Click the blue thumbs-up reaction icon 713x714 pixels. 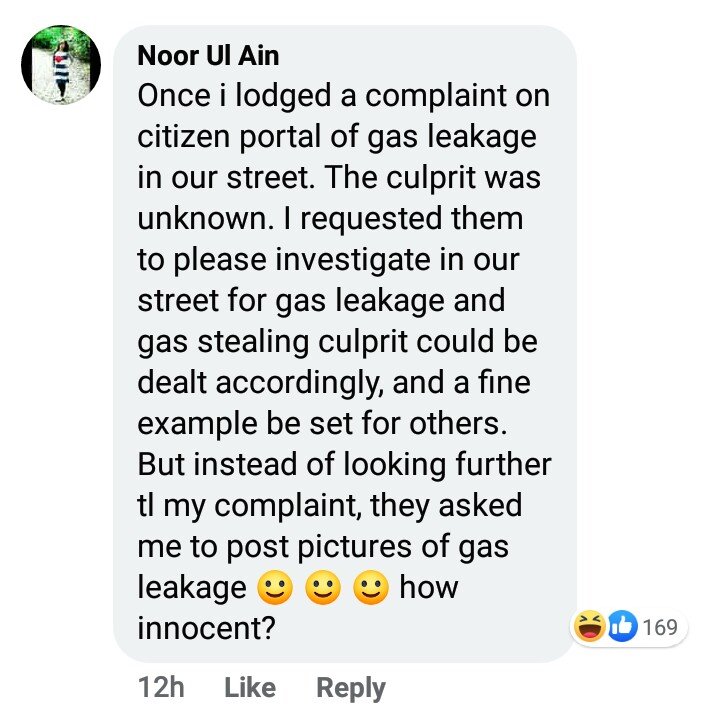(x=621, y=628)
